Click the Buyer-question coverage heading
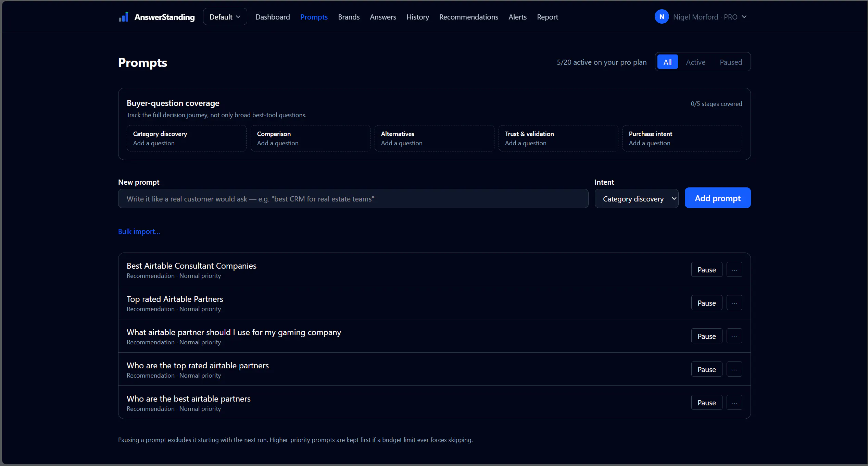Viewport: 868px width, 466px height. 173,103
